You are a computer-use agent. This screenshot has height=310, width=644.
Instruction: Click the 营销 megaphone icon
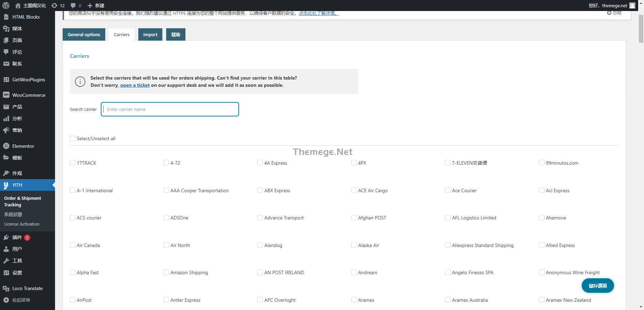pos(6,130)
